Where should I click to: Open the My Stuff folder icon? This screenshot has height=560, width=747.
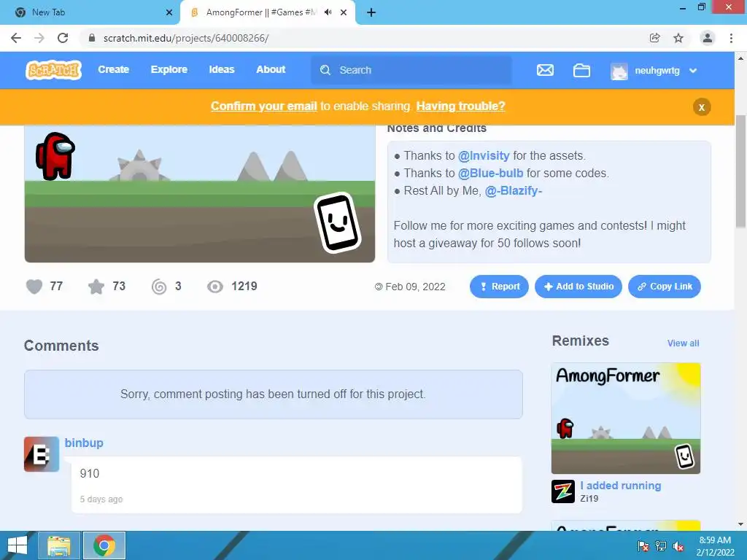click(581, 71)
